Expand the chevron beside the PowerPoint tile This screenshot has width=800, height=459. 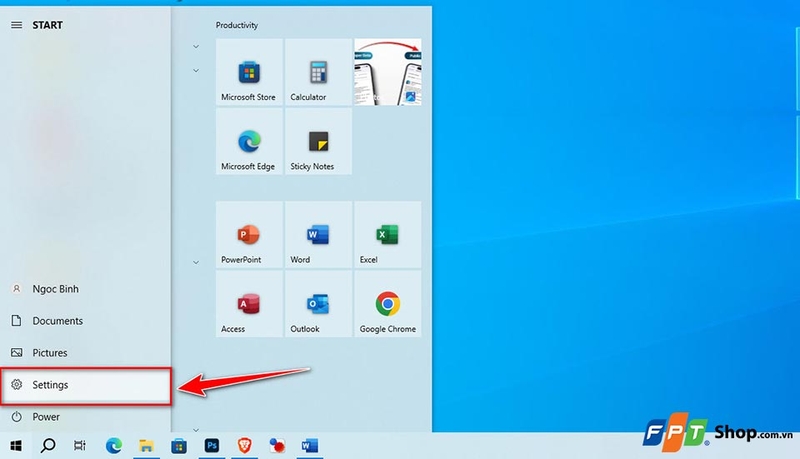pos(196,262)
